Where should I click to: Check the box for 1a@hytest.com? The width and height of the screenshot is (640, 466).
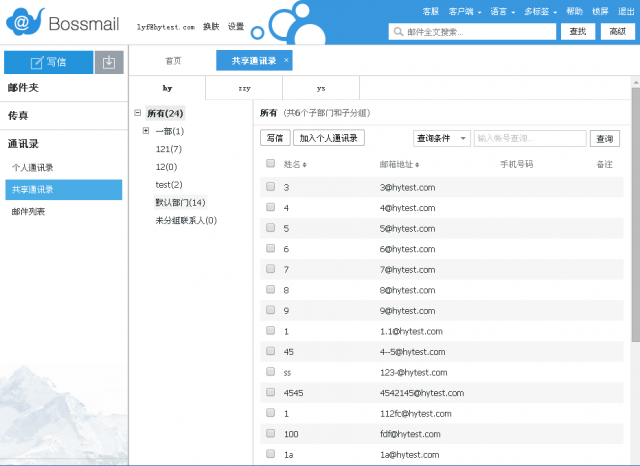pyautogui.click(x=270, y=453)
